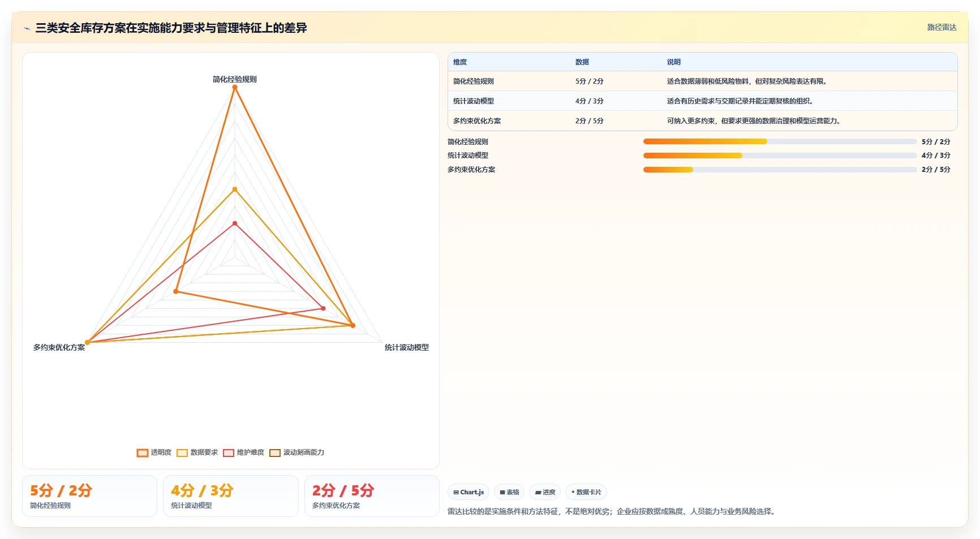
Task: Click the 简化经验规则 label above the progress bars
Action: coord(468,142)
